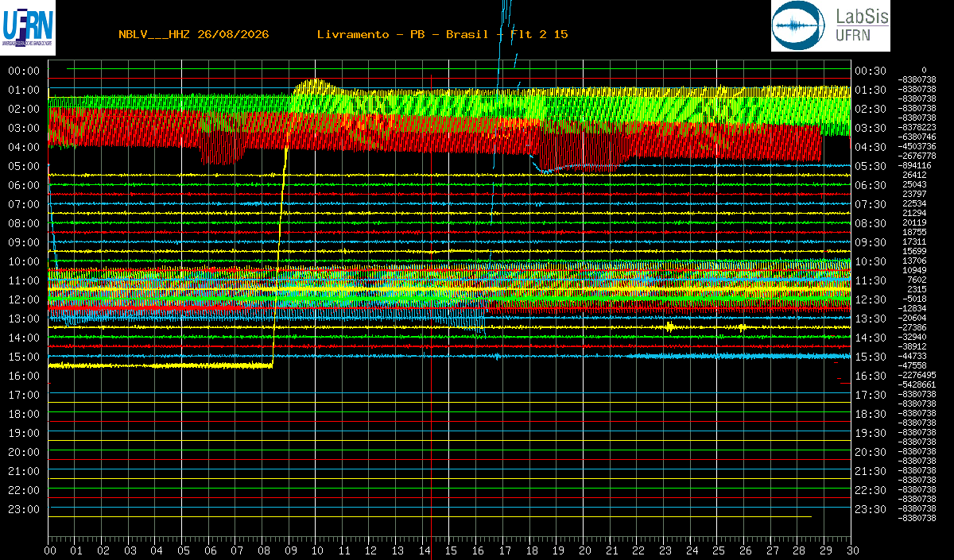954x560 pixels.
Task: Click the 06:30 right-side time label
Action: coord(871,185)
